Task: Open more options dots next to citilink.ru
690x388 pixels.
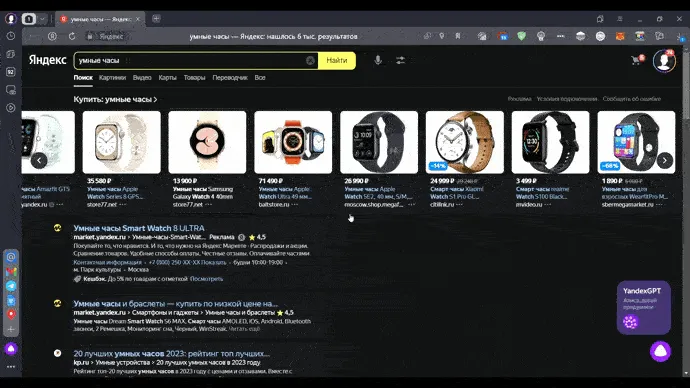Action: pyautogui.click(x=459, y=204)
